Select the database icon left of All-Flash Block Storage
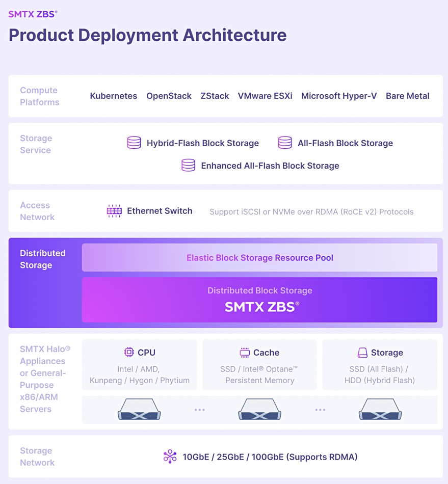448x484 pixels. (285, 143)
